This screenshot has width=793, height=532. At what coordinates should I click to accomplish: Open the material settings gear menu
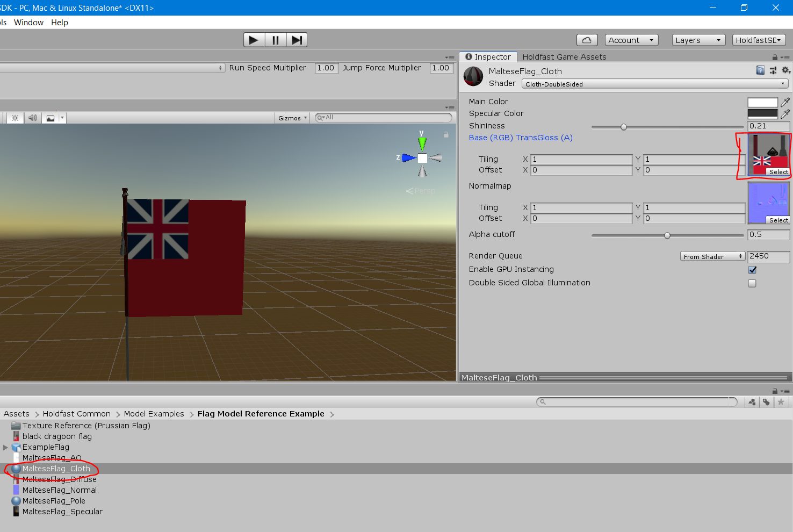point(786,70)
